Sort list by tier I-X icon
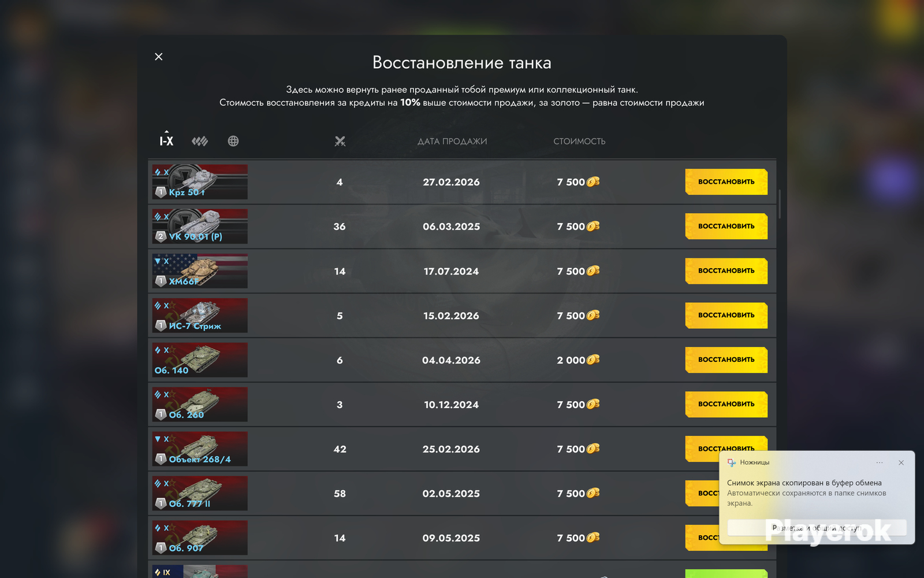The width and height of the screenshot is (924, 578). pyautogui.click(x=166, y=140)
